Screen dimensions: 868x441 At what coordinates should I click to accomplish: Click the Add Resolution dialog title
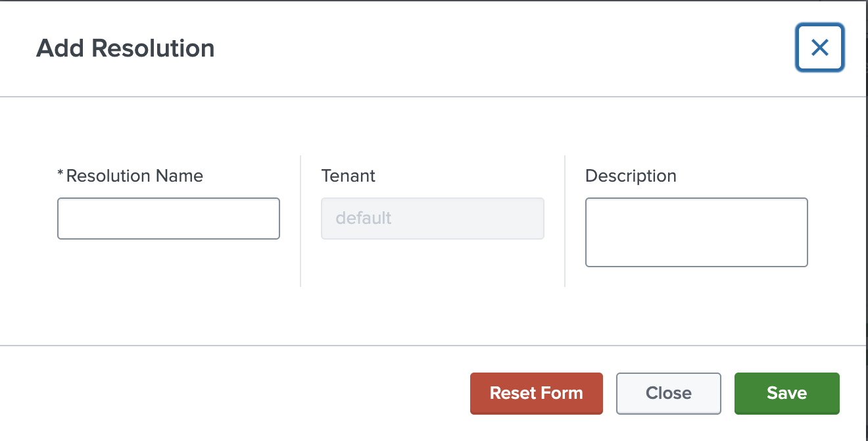click(x=125, y=47)
